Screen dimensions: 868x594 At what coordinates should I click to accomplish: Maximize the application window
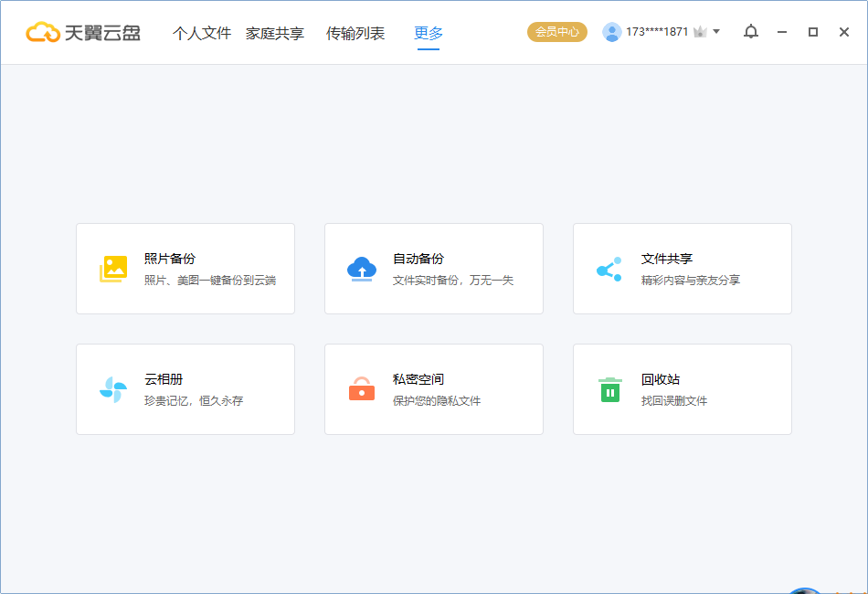point(813,32)
